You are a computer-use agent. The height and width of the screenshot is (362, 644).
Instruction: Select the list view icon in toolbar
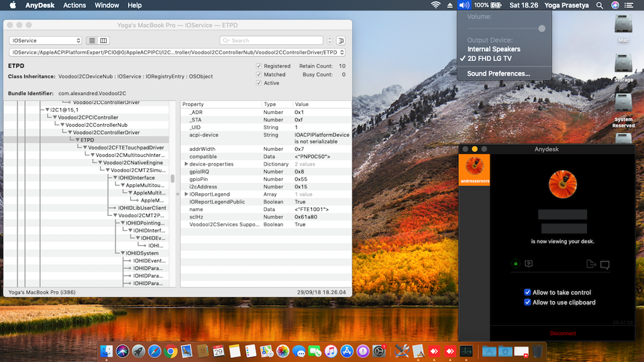pos(92,41)
